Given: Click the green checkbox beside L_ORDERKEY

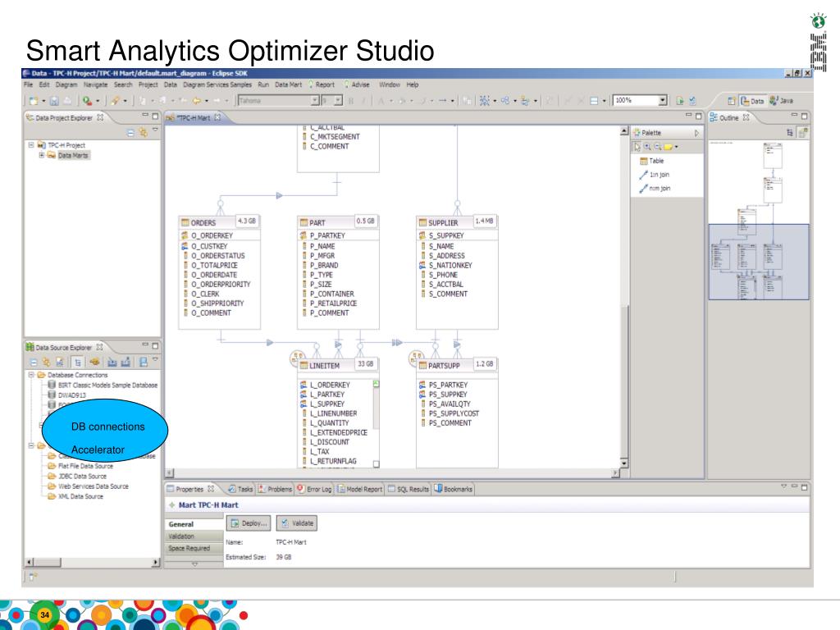Looking at the screenshot, I should pyautogui.click(x=376, y=384).
